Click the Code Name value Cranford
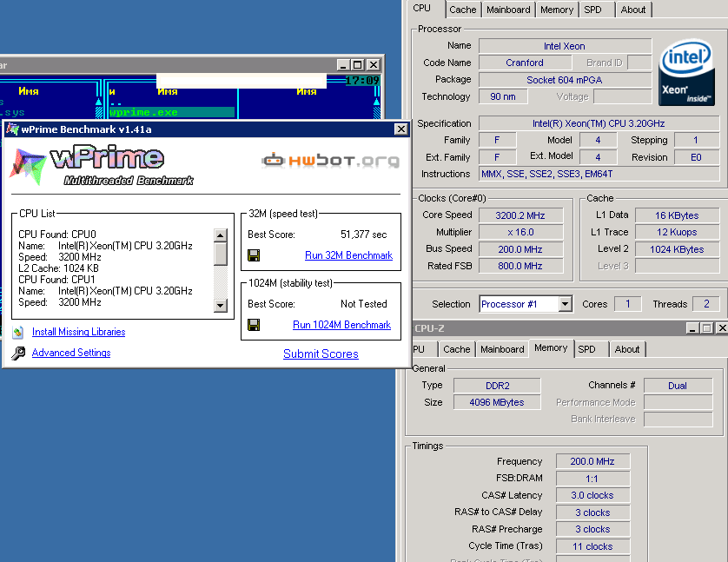The image size is (728, 562). coord(525,63)
